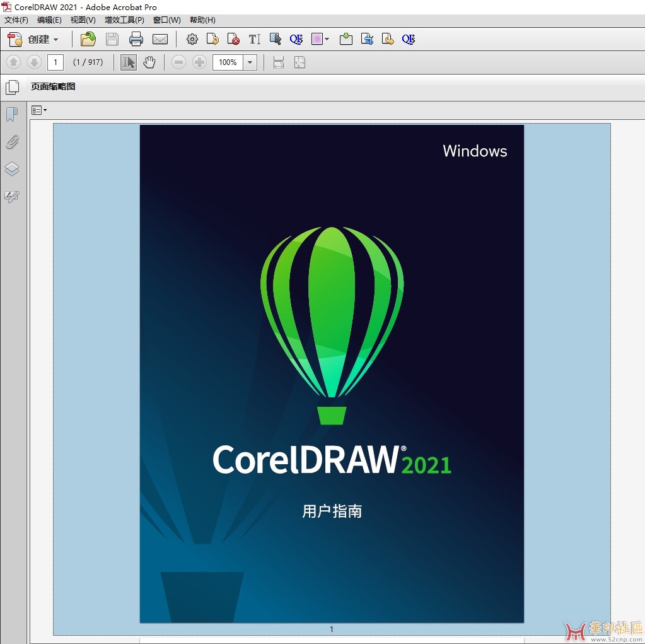Open the layers panel in sidebar

click(x=13, y=168)
